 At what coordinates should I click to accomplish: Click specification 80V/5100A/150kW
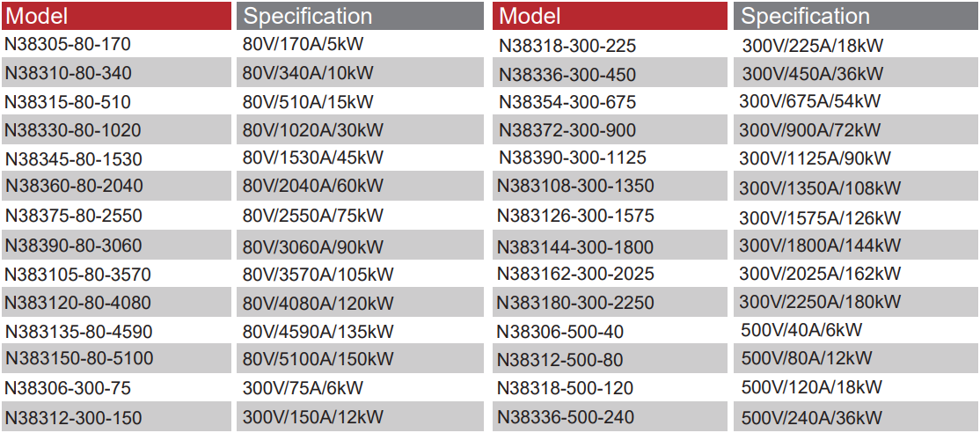(x=318, y=359)
